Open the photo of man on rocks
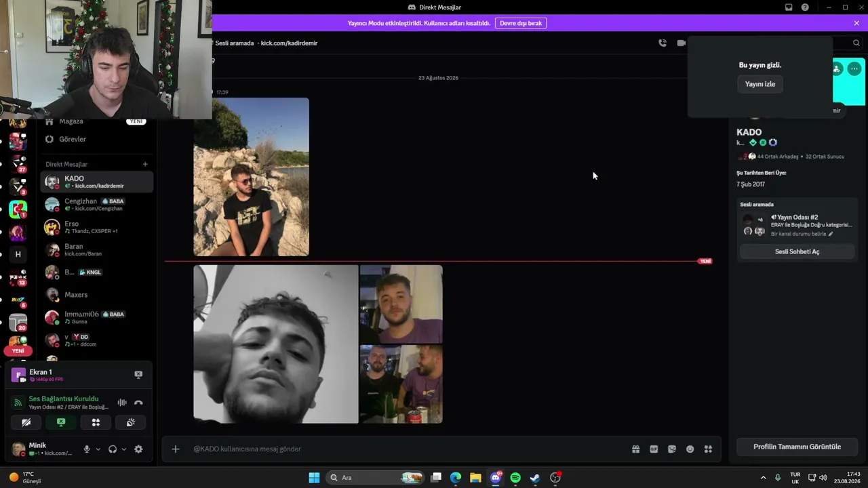The image size is (868, 488). (x=251, y=177)
